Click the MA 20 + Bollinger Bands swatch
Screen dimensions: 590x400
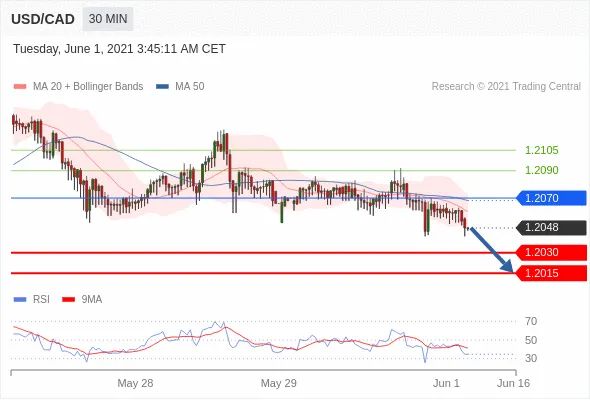tap(20, 87)
